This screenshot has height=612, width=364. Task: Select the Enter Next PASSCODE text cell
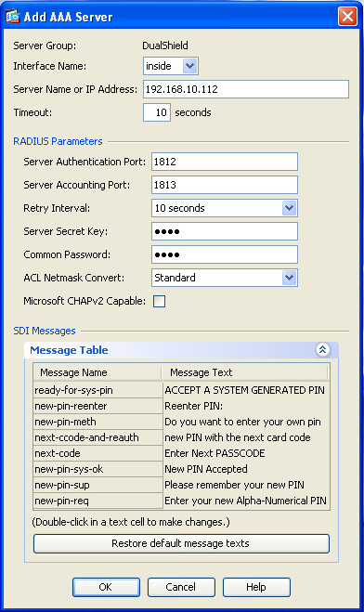click(x=246, y=453)
